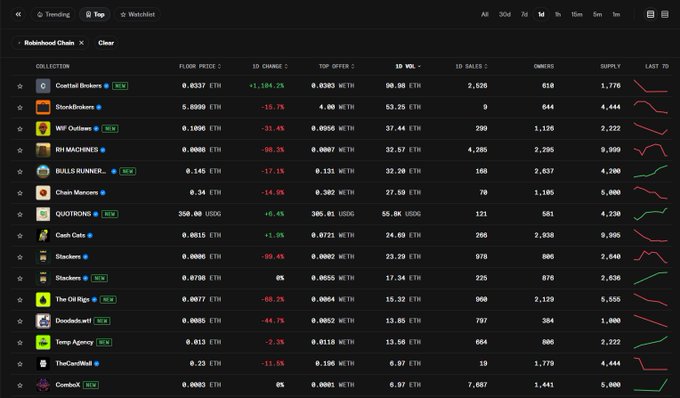Select the 15m time range

[x=577, y=14]
